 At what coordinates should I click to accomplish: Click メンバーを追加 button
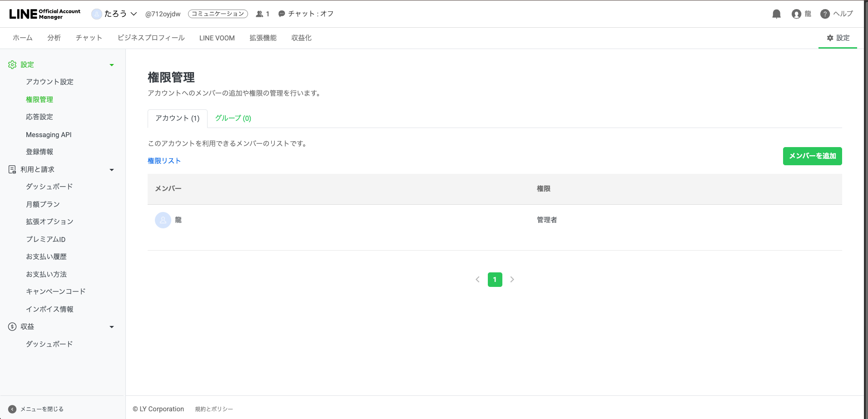tap(812, 156)
